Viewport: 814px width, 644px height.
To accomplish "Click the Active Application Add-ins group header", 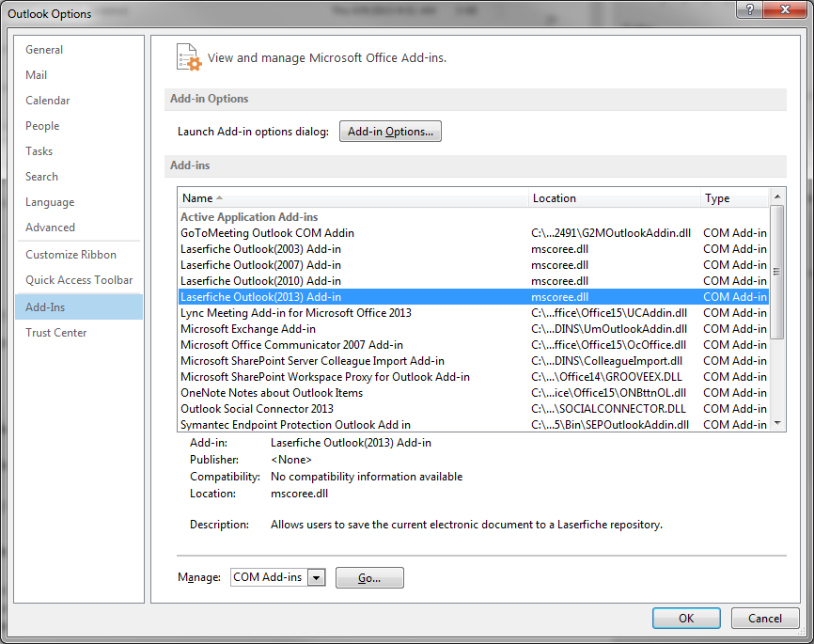I will (x=249, y=217).
